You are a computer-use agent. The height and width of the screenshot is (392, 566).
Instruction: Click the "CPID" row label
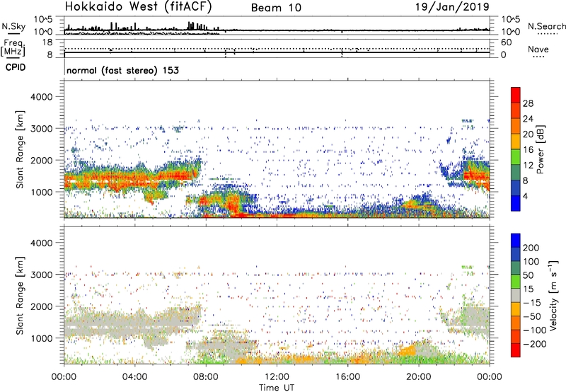click(16, 67)
